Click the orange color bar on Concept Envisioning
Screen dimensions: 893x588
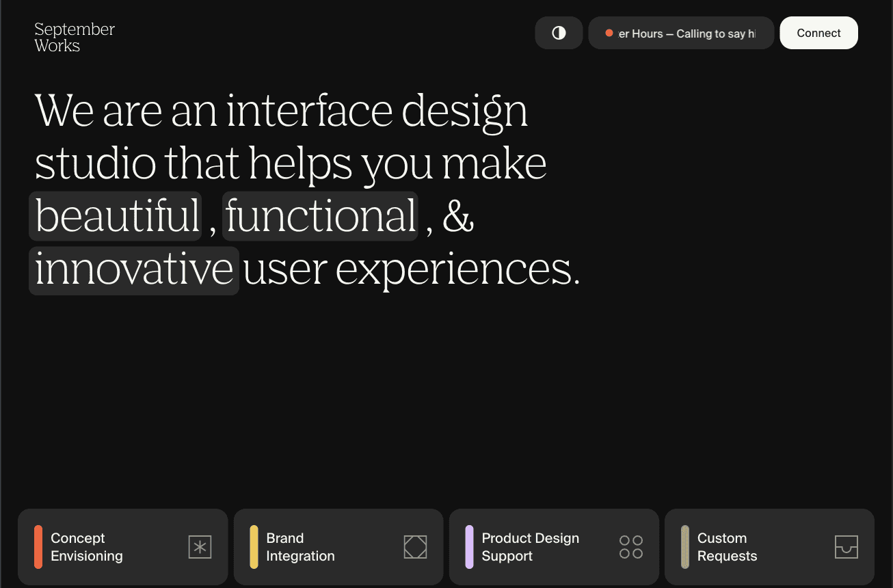click(38, 547)
